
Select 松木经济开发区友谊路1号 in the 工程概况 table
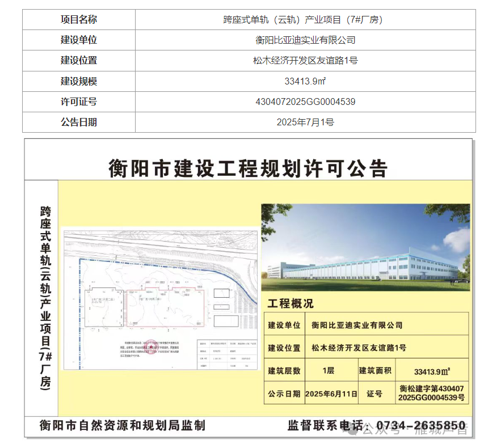click(x=359, y=348)
